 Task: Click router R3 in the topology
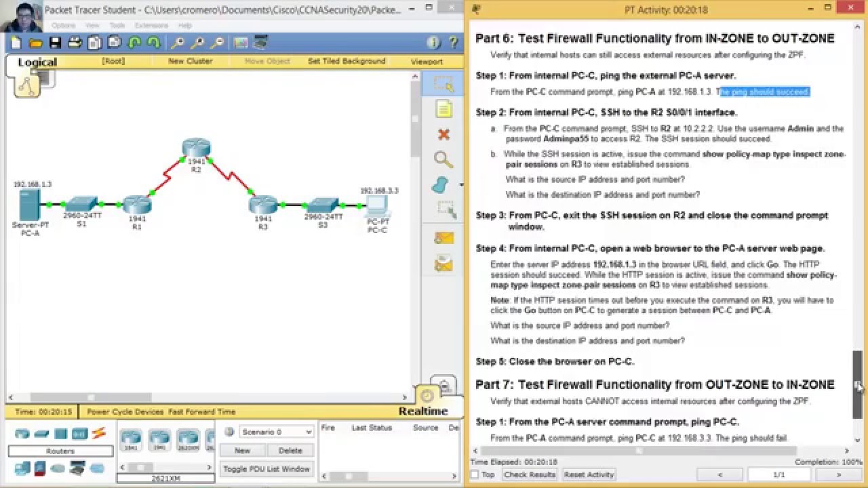[x=263, y=205]
